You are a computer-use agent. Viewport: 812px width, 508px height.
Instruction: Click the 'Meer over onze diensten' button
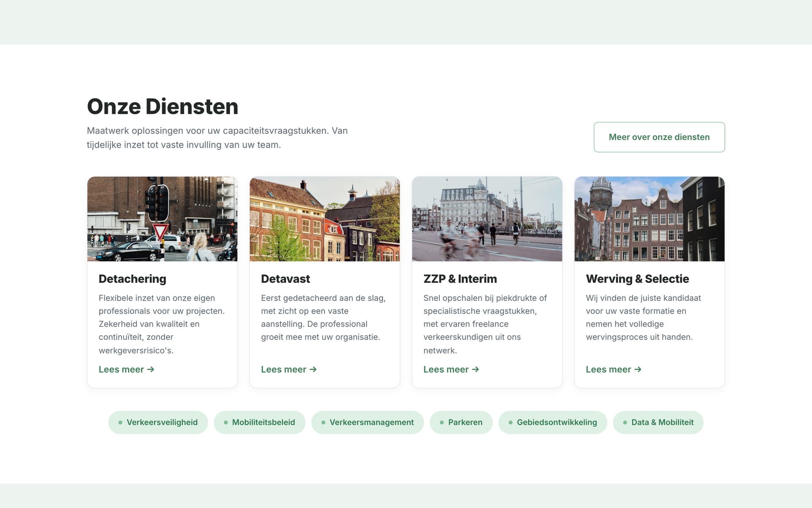pos(659,137)
